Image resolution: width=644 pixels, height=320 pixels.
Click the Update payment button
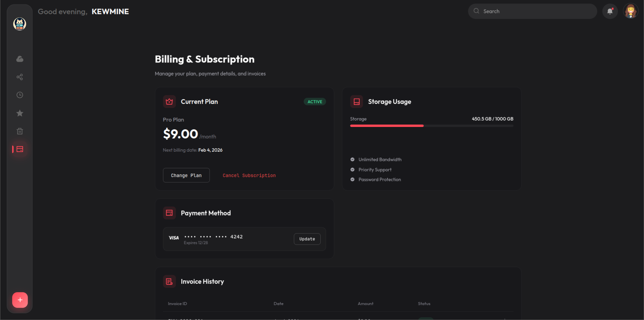[x=307, y=239]
